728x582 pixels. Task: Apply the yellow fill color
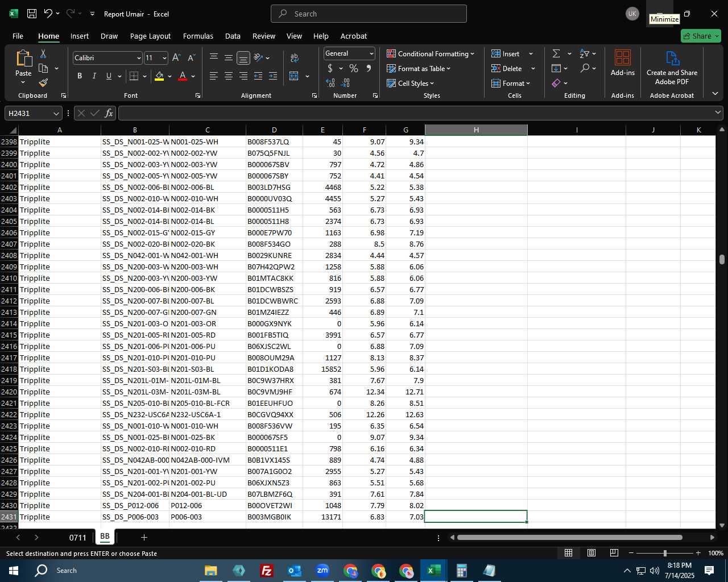point(159,76)
